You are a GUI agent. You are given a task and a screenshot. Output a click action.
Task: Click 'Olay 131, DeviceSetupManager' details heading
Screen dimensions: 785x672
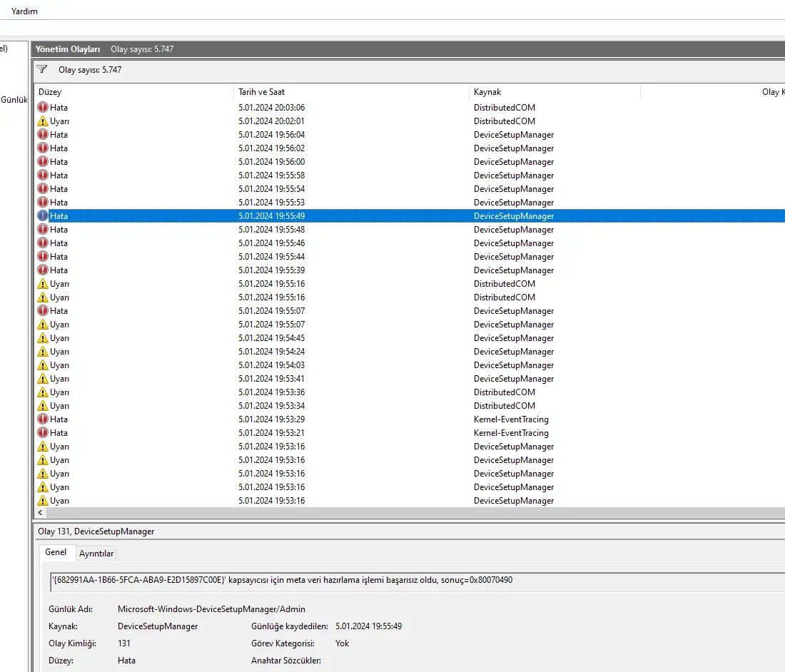coord(96,531)
